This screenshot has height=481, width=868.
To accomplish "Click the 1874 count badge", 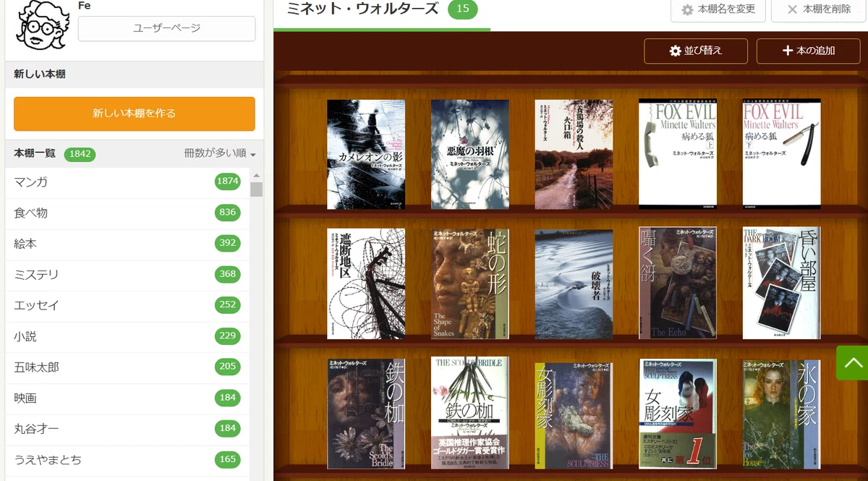I will pyautogui.click(x=227, y=182).
